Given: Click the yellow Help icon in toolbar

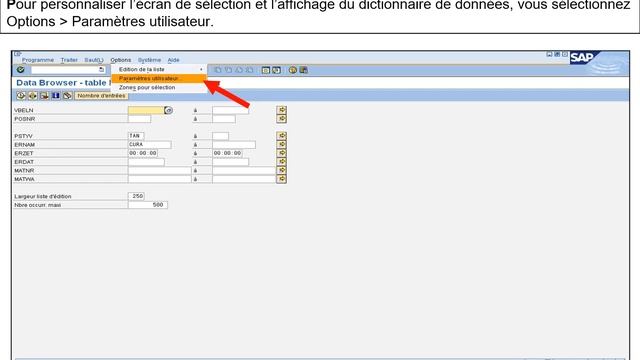Looking at the screenshot, I should [293, 70].
